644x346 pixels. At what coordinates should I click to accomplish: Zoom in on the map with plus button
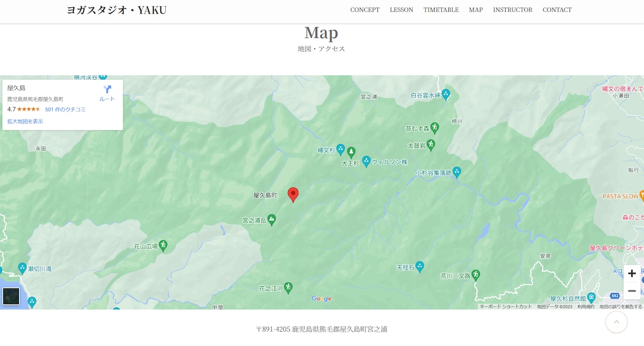pyautogui.click(x=632, y=273)
